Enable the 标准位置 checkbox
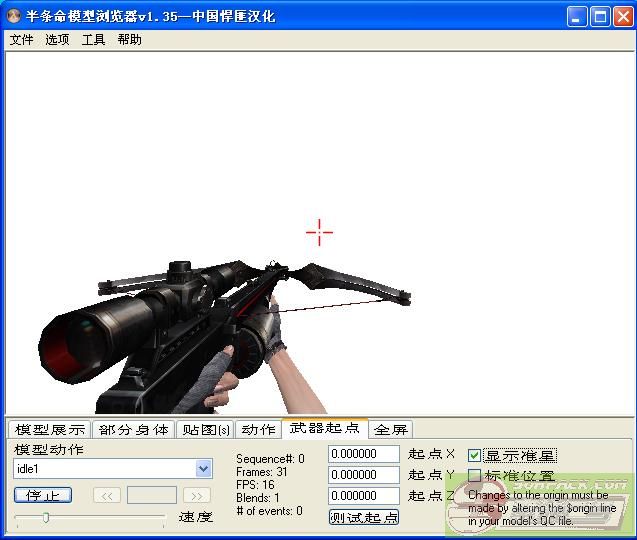Screen dimensions: 637x540 [x=475, y=476]
